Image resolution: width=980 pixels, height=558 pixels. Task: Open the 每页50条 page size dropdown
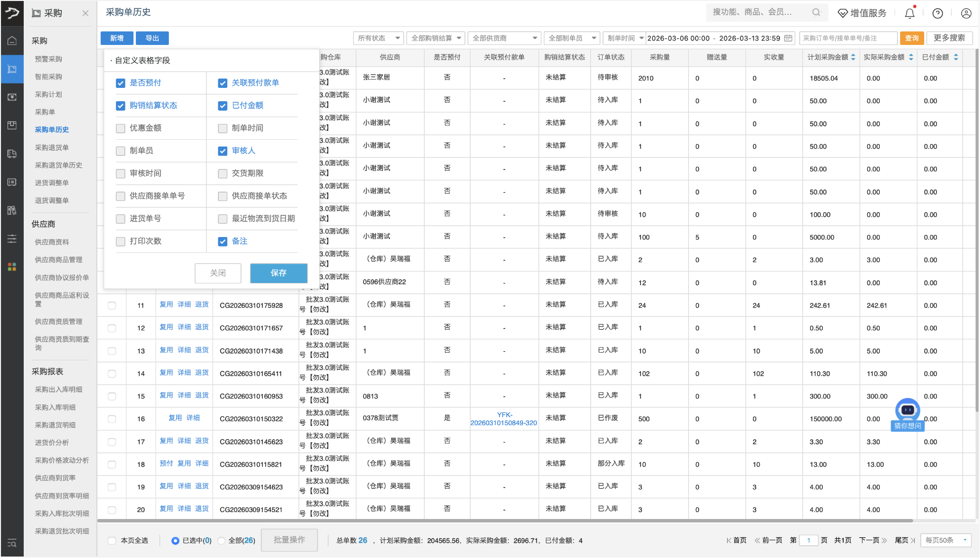click(945, 540)
